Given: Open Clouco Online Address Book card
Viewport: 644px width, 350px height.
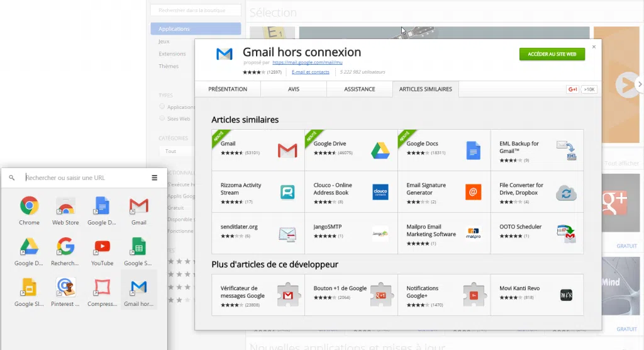Looking at the screenshot, I should (351, 191).
